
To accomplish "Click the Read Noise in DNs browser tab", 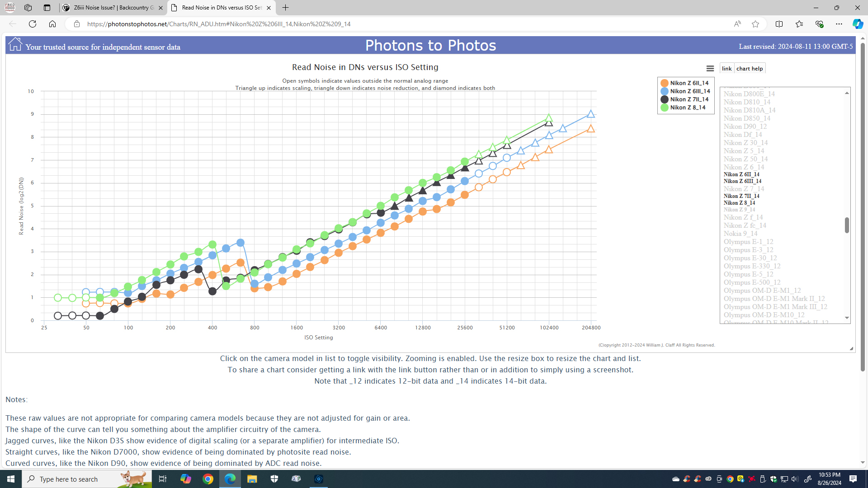I will point(221,8).
